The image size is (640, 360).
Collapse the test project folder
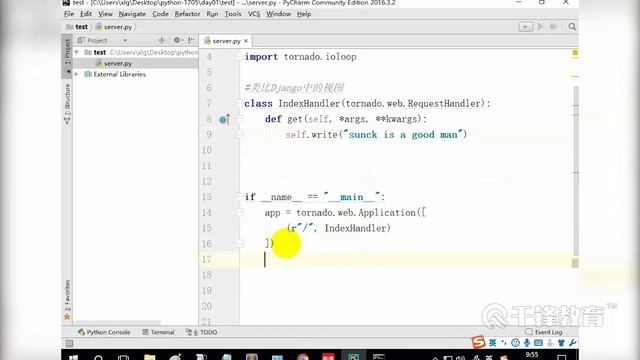pos(77,52)
